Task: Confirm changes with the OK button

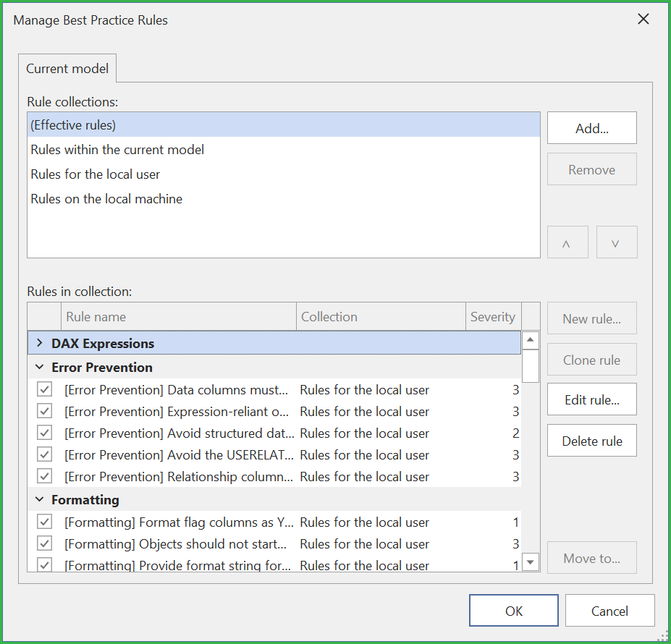Action: (x=513, y=610)
